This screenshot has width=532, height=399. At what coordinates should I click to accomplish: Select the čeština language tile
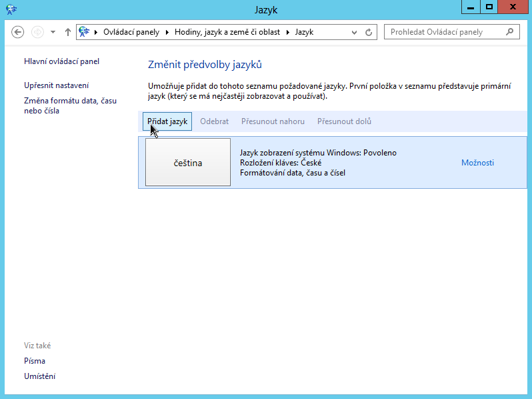[188, 163]
